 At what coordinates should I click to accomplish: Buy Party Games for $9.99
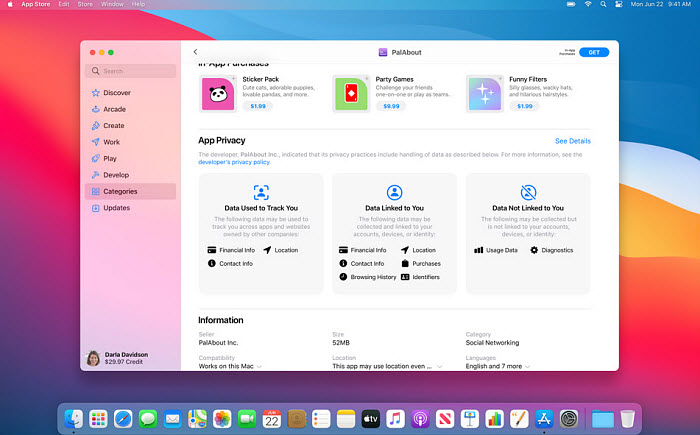click(x=391, y=106)
